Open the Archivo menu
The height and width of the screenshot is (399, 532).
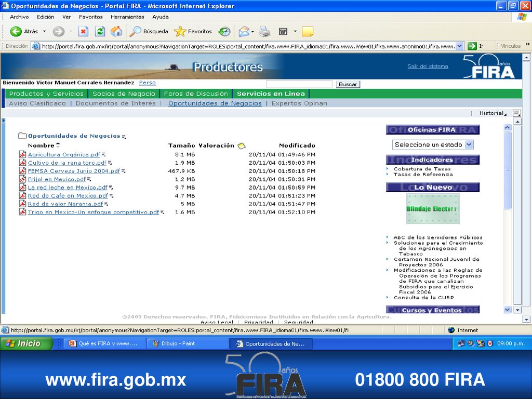19,17
